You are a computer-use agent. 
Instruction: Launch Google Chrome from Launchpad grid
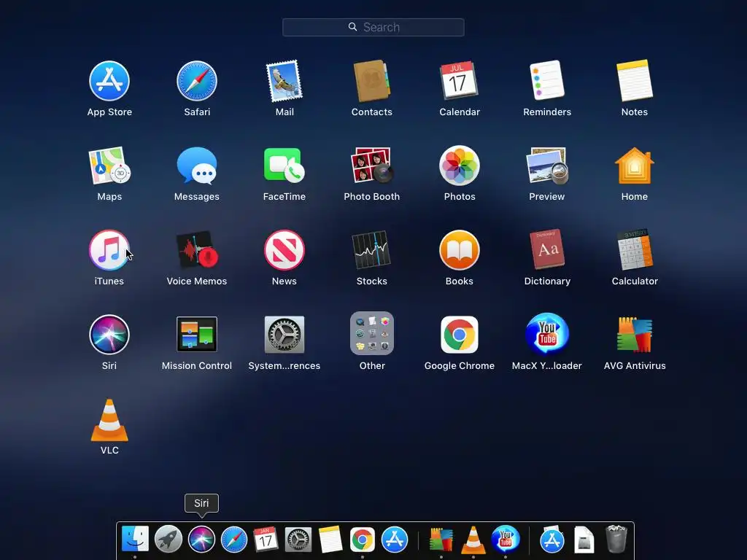(x=460, y=335)
